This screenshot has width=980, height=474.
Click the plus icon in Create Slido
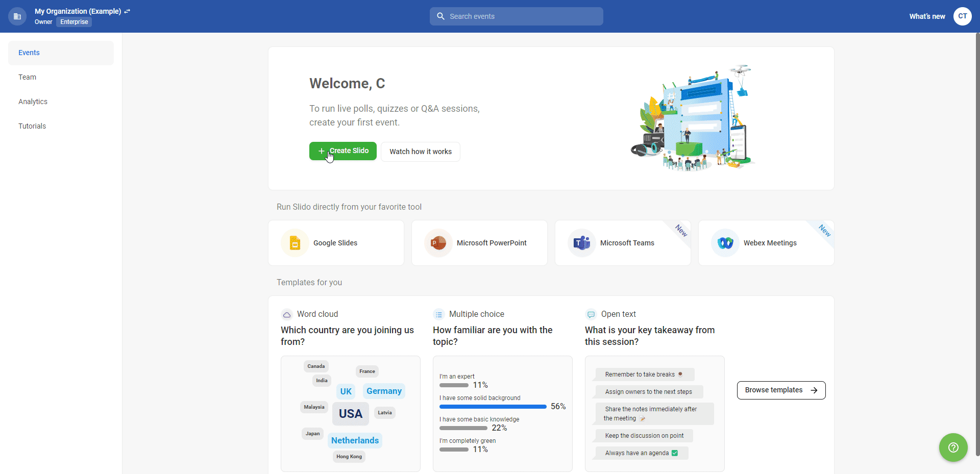point(322,151)
